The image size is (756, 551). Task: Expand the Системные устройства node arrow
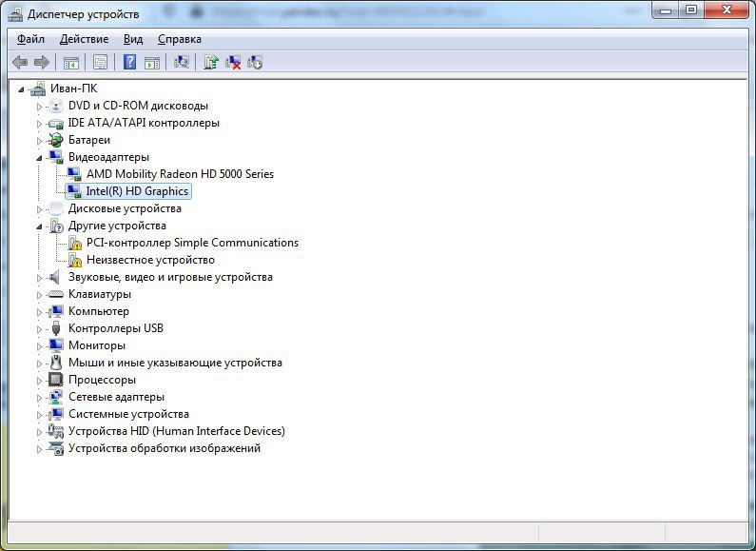[x=40, y=415]
